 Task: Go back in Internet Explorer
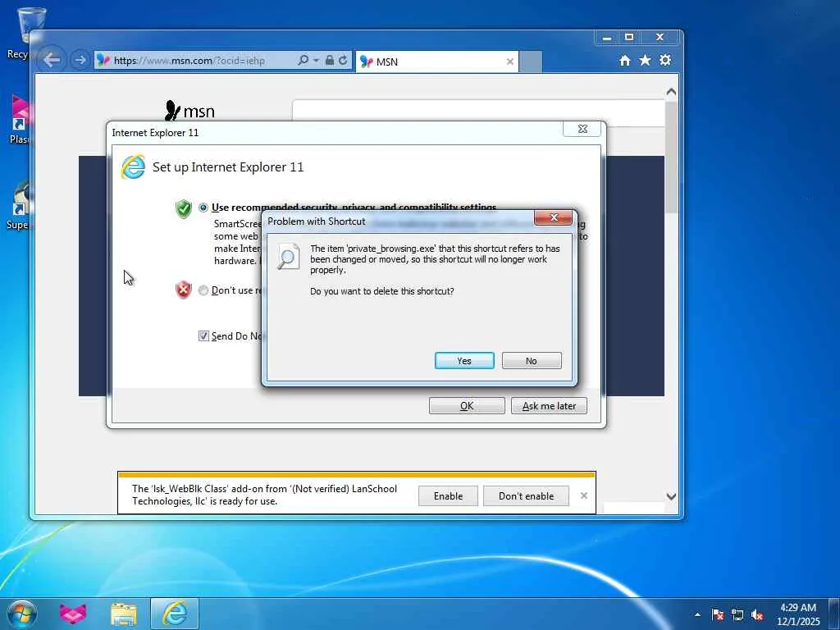[52, 60]
